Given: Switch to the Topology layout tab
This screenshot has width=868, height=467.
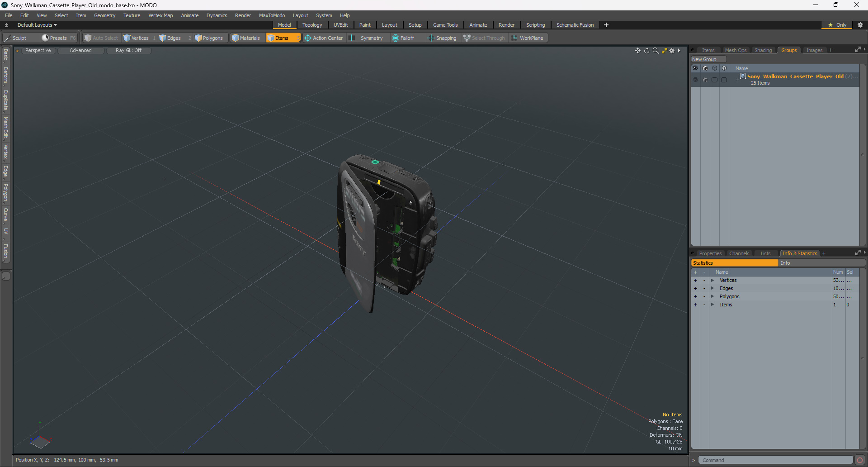Looking at the screenshot, I should click(x=312, y=25).
